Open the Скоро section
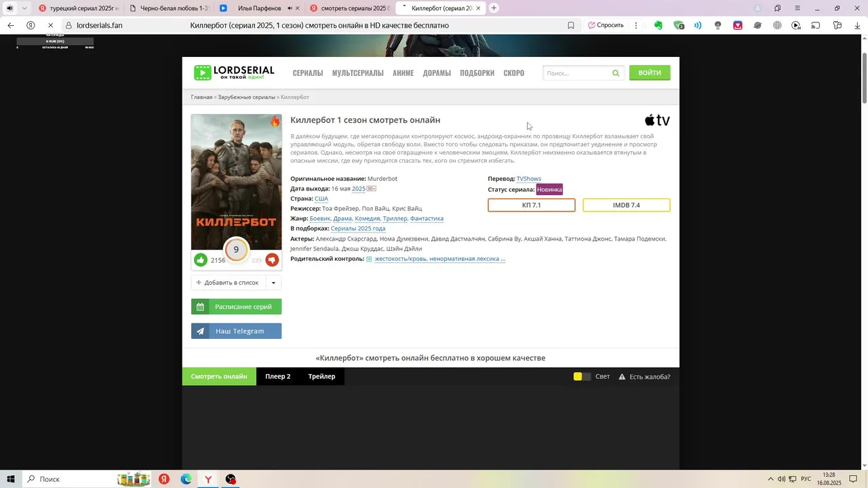The height and width of the screenshot is (488, 868). (513, 73)
